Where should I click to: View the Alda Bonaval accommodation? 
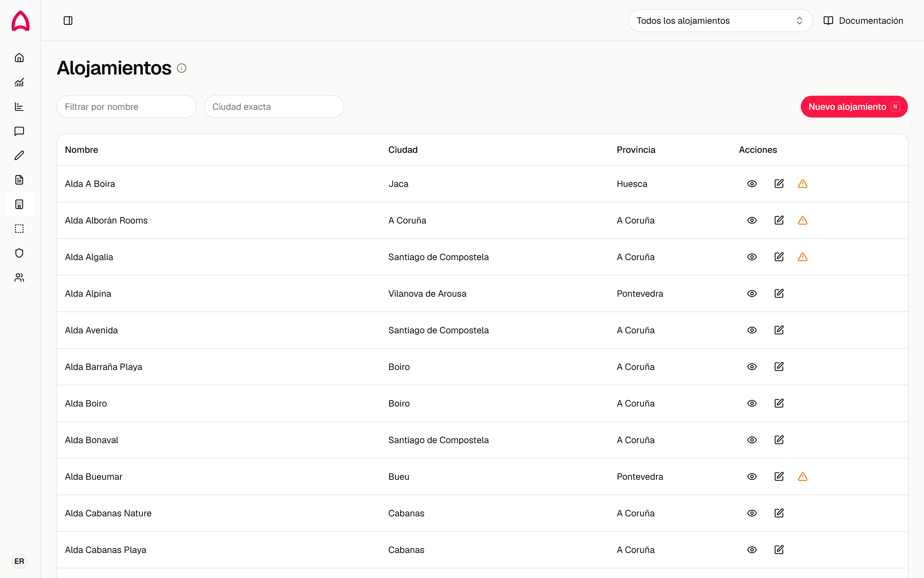coord(752,440)
